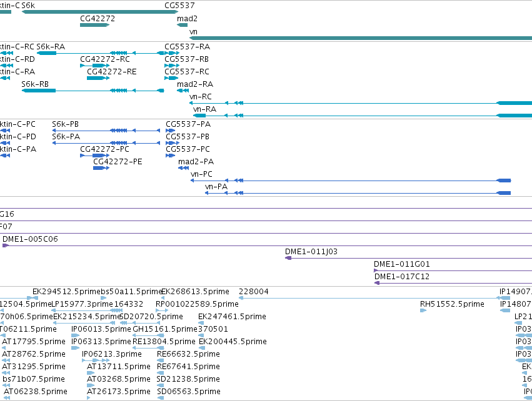Select the EK268613.5prime EST label
This screenshot has width=532, height=401.
click(x=195, y=292)
